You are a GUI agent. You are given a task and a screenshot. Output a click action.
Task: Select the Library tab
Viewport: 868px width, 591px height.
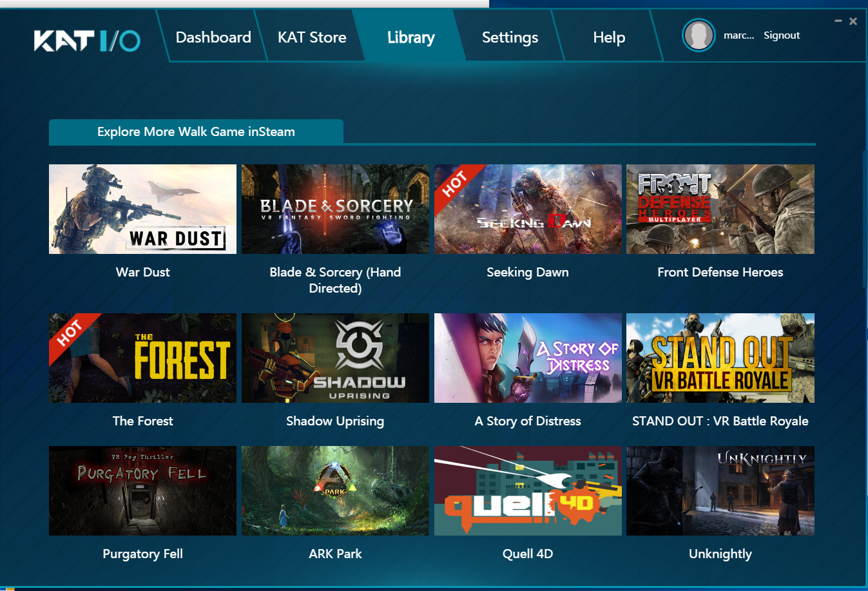(x=411, y=37)
